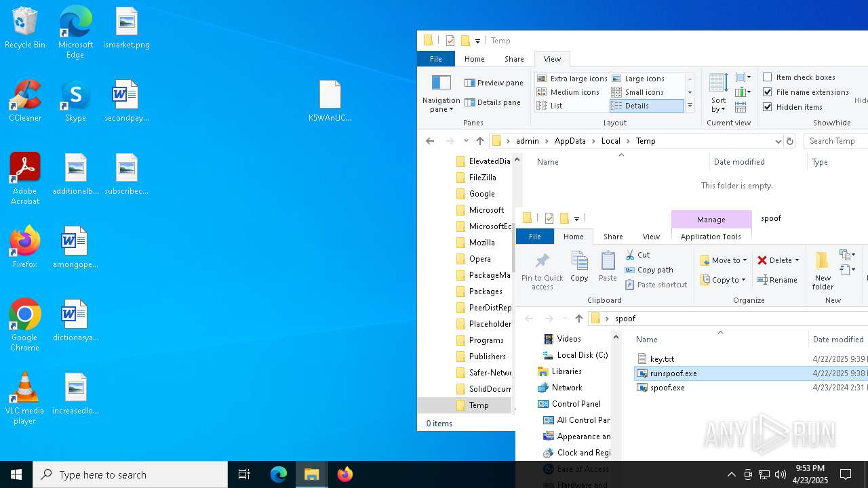Click Pin to Quick access button

coord(542,271)
